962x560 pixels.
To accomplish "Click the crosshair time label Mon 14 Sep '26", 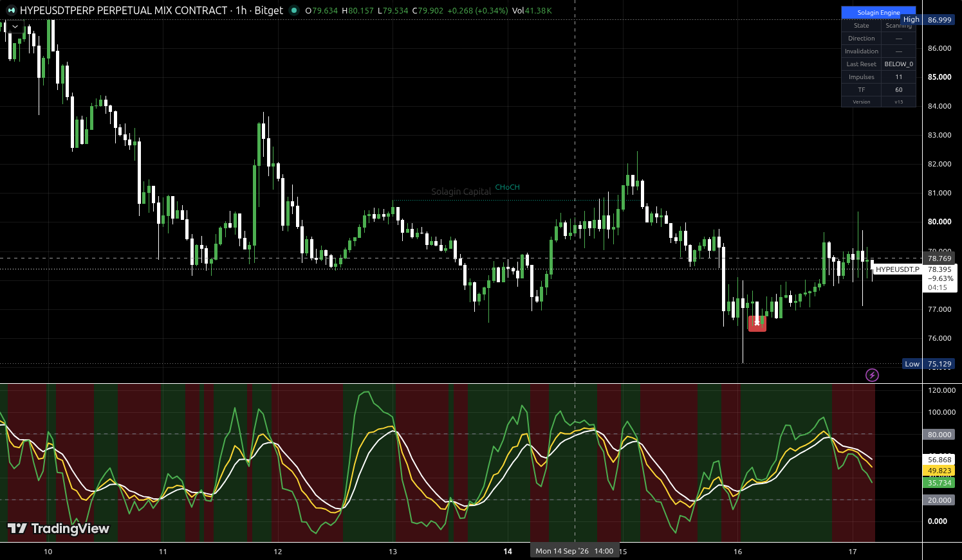I will coord(574,551).
